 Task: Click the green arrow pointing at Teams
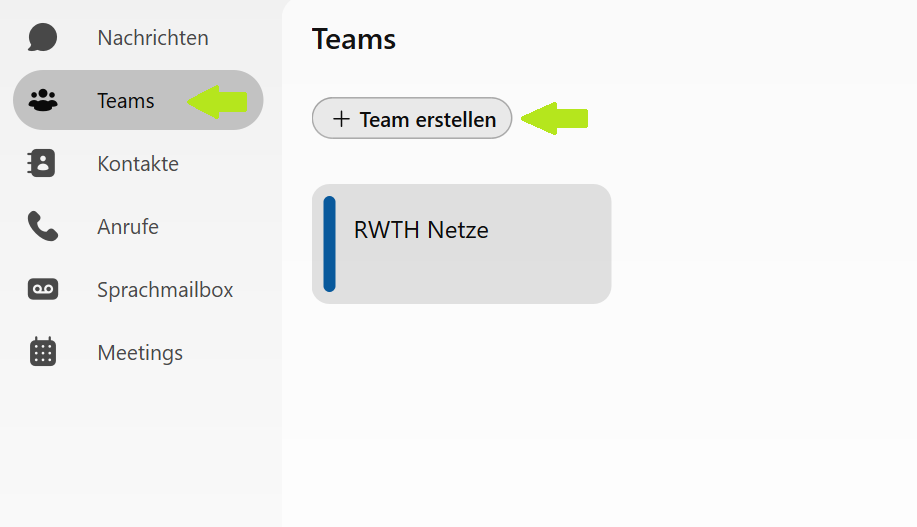218,101
